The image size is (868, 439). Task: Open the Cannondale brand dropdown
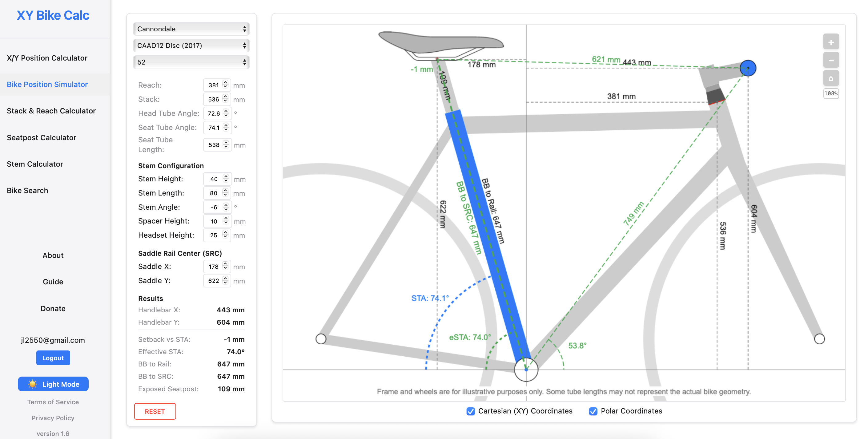(191, 29)
